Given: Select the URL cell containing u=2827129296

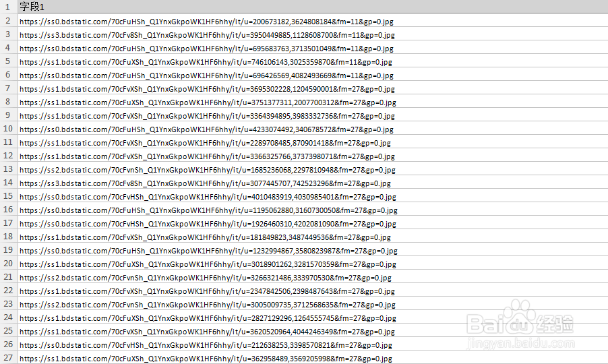Looking at the screenshot, I should (x=313, y=317).
